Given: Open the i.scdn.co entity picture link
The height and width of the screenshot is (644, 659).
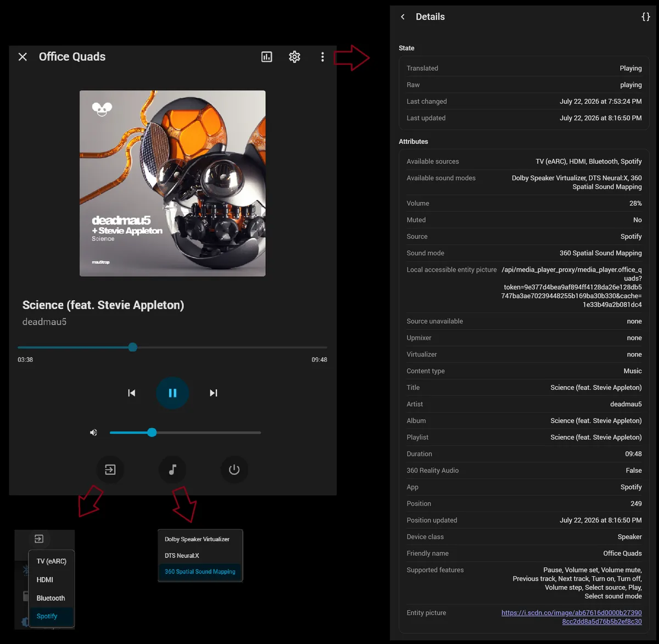Looking at the screenshot, I should [572, 617].
